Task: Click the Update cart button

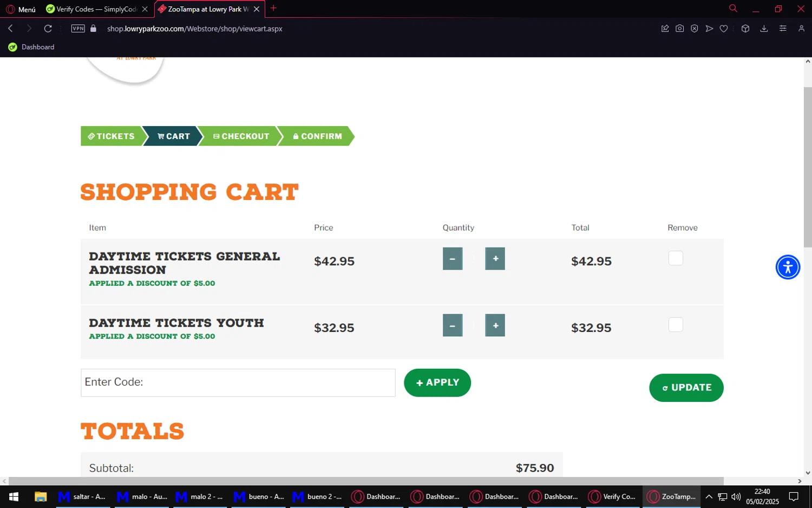Action: tap(686, 388)
